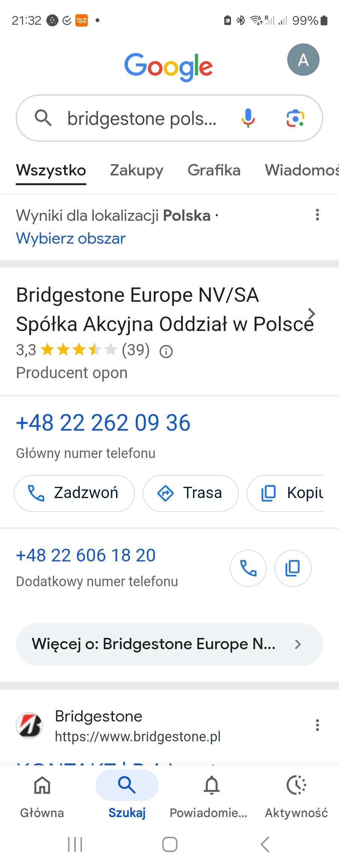
Task: Open Więcej o: Bridgestone Europe button
Action: point(169,644)
